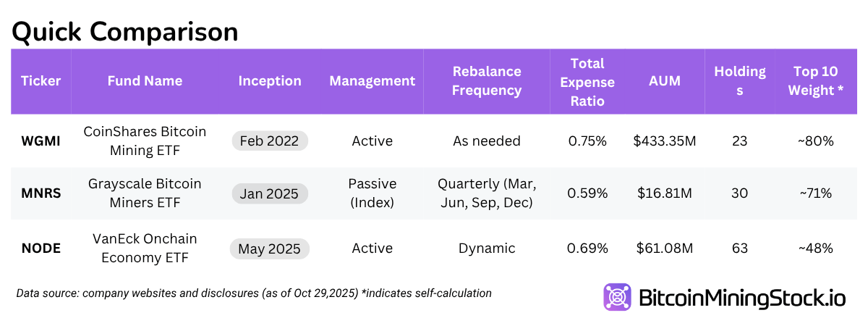Click the Ticker column header
Screen dimensions: 868x326
pyautogui.click(x=41, y=81)
